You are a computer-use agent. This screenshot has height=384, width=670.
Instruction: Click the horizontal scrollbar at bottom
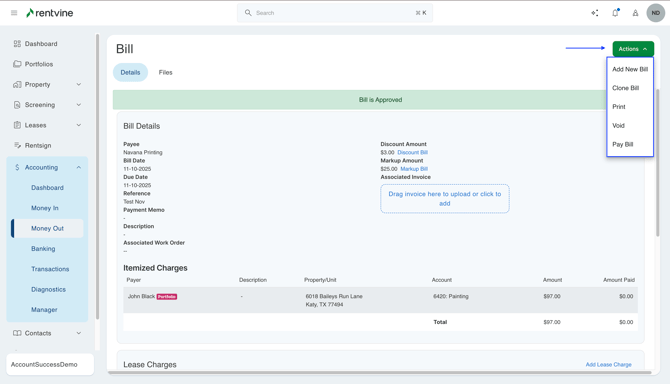tap(379, 372)
